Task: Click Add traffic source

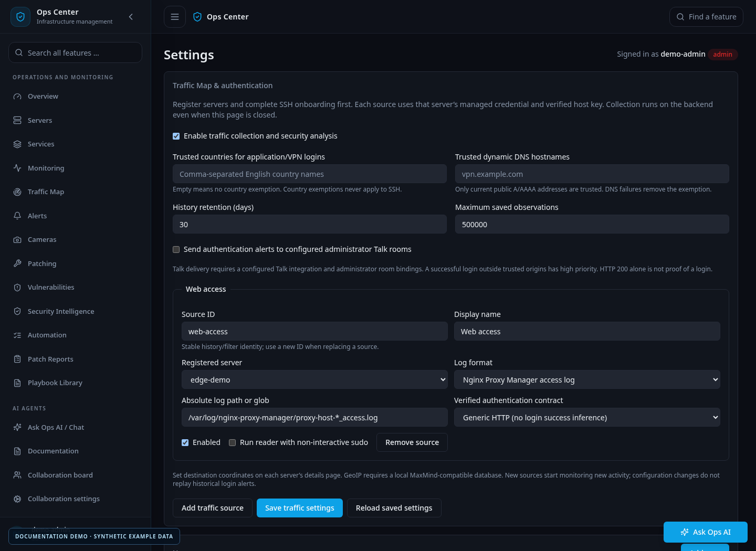Action: [x=213, y=508]
